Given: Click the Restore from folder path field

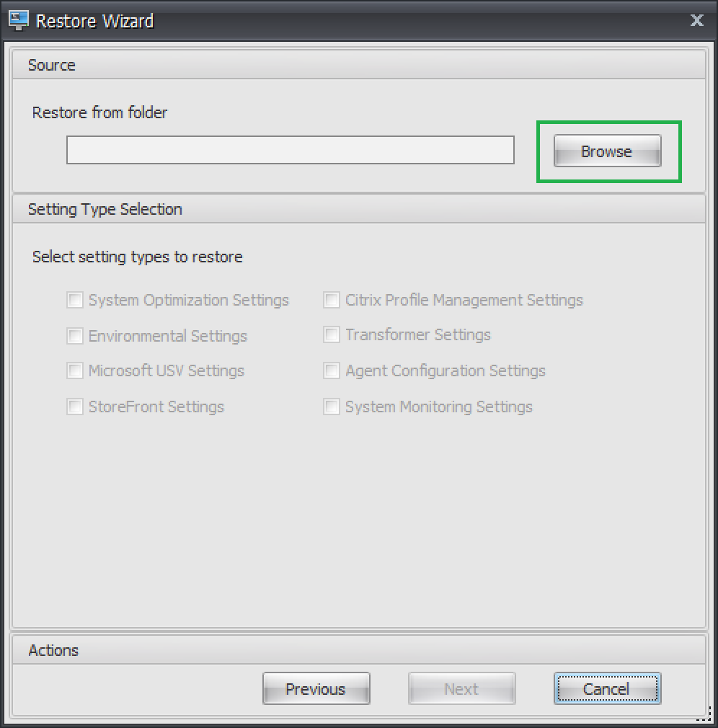Looking at the screenshot, I should coord(290,151).
